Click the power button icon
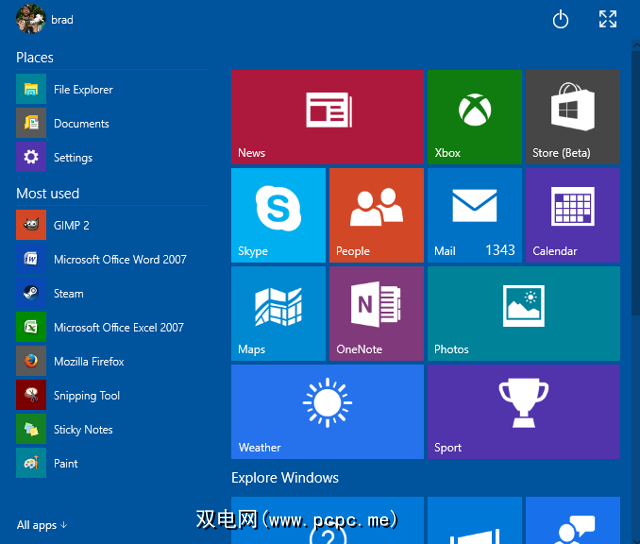The height and width of the screenshot is (544, 640). tap(560, 19)
